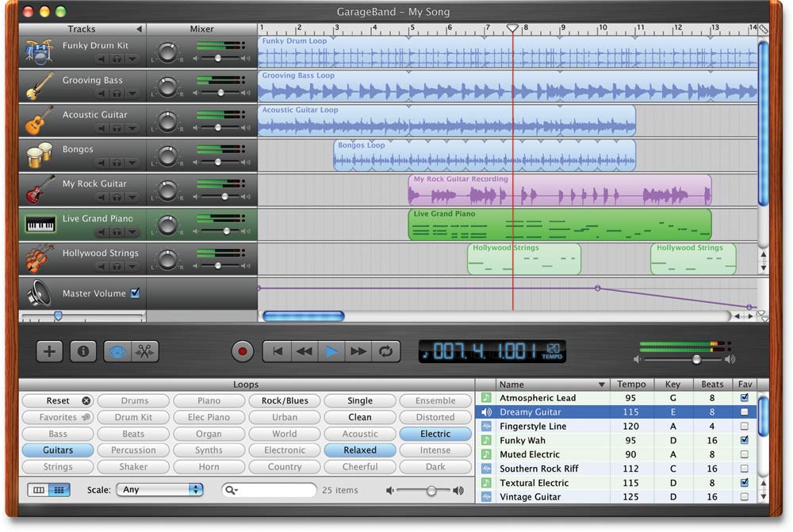Image resolution: width=793 pixels, height=532 pixels.
Task: Deselect the Electric keyword button
Action: [x=435, y=434]
